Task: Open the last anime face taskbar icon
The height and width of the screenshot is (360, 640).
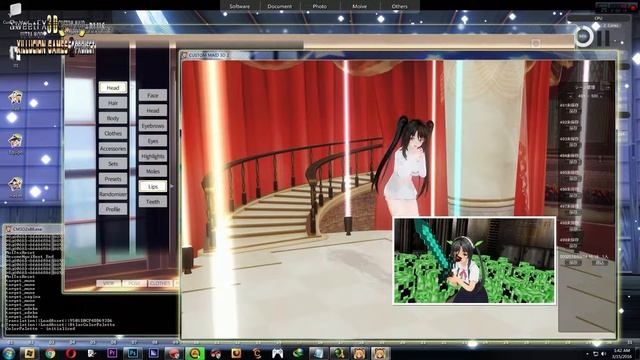Action: 380,353
